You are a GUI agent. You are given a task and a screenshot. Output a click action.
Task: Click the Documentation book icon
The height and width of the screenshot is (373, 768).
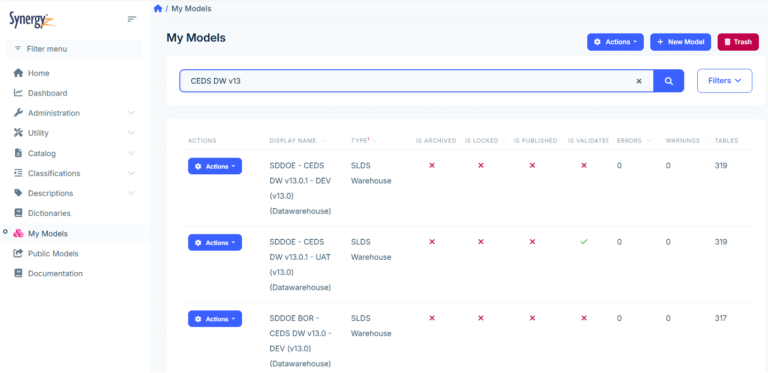tap(18, 274)
